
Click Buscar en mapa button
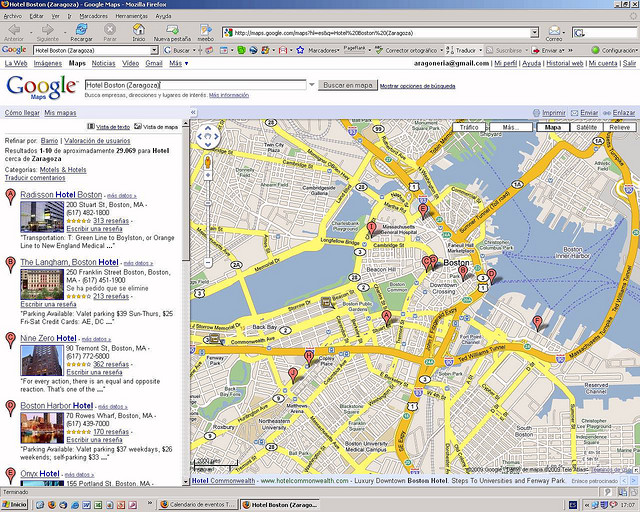coord(348,85)
